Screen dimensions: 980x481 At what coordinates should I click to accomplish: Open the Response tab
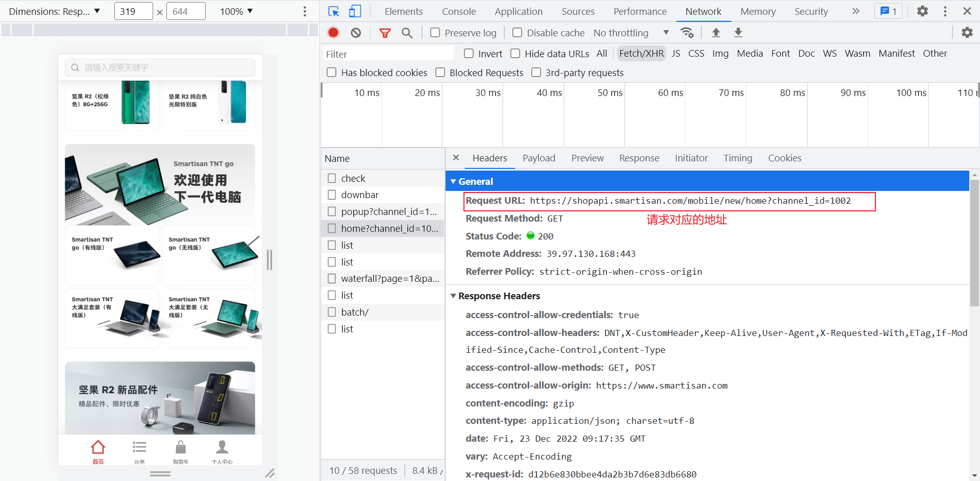coord(639,158)
